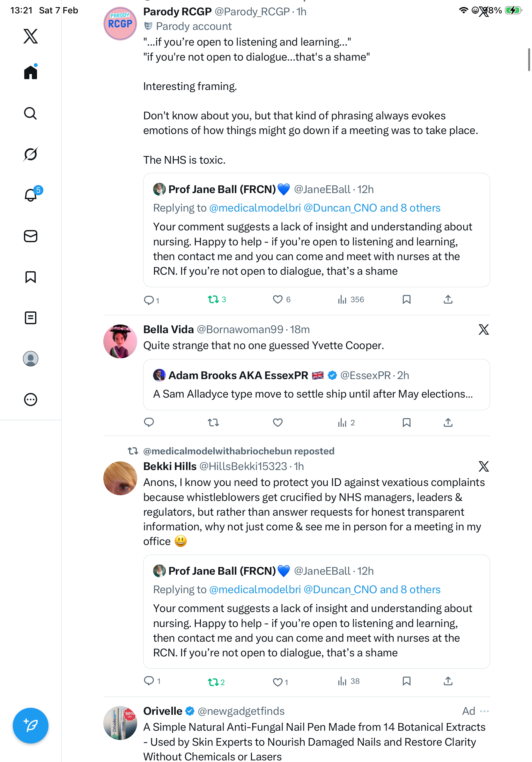Open the Notifications bell
The height and width of the screenshot is (762, 532).
[x=31, y=195]
